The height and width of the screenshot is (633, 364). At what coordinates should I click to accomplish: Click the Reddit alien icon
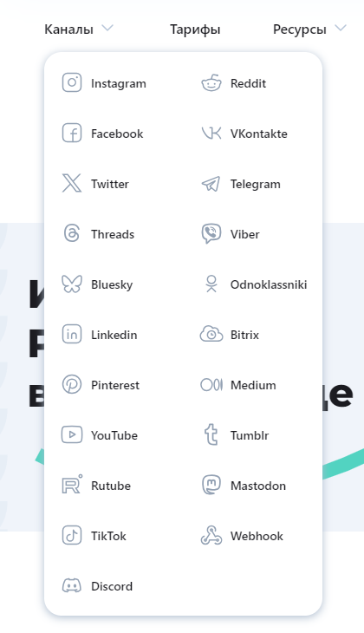[211, 82]
